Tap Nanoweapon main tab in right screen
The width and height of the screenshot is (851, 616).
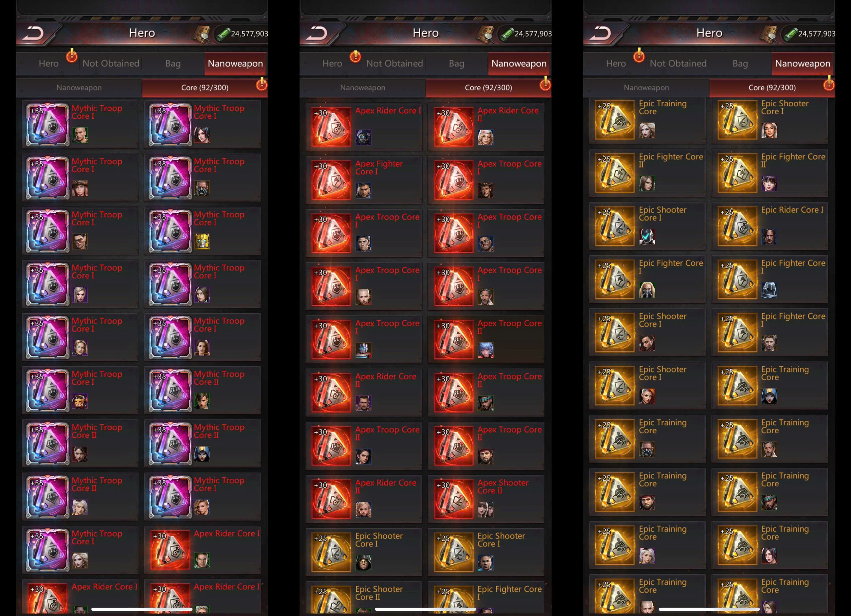(802, 63)
